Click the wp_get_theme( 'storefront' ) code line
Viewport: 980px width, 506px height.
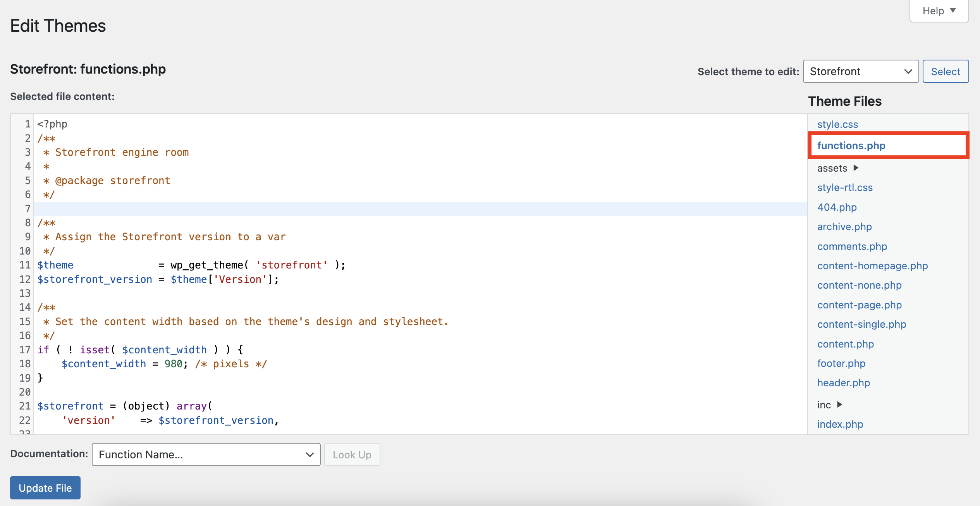tap(191, 265)
